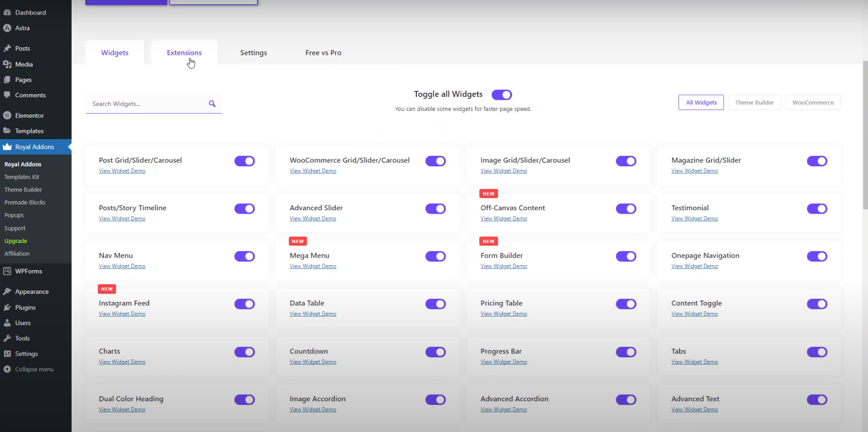Disable the Toggle all Widgets switch
Viewport: 868px width, 432px height.
point(502,95)
